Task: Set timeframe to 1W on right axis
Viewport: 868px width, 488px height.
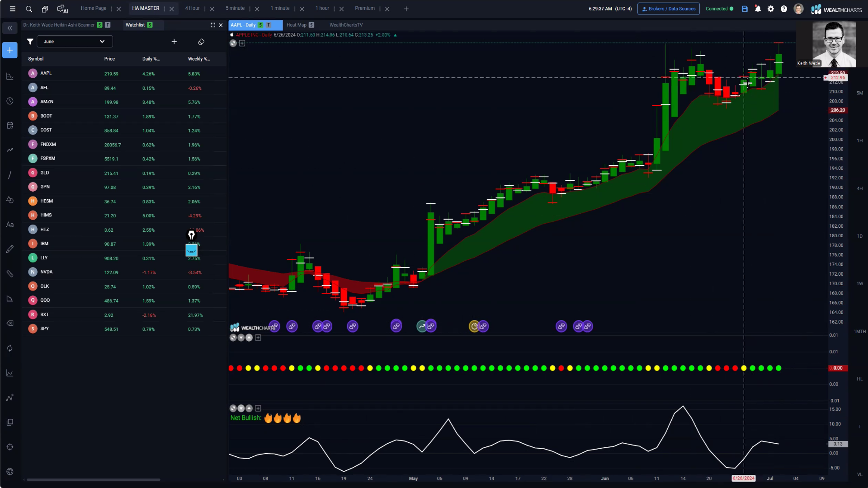Action: [x=860, y=284]
